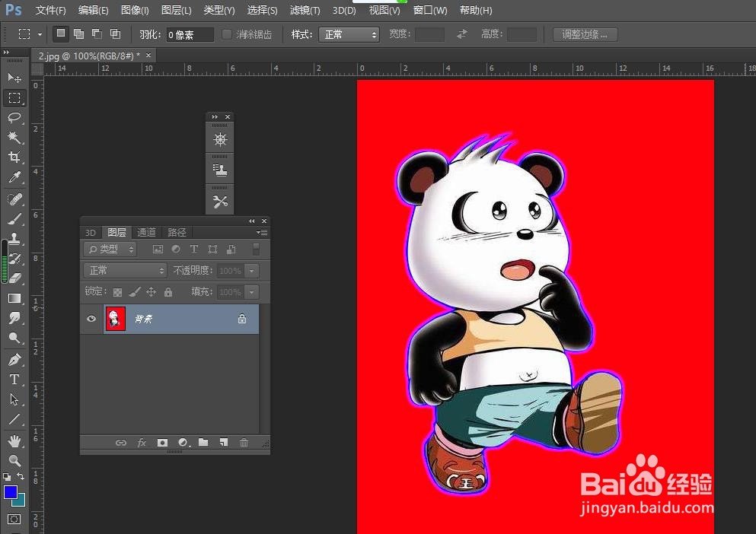Open the ship wheel panel icon

pyautogui.click(x=220, y=140)
